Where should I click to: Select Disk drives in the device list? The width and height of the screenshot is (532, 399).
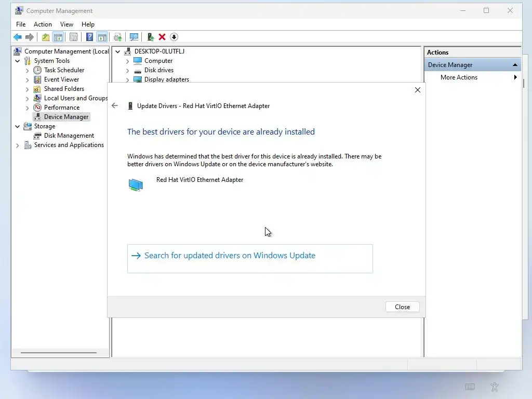(x=159, y=70)
